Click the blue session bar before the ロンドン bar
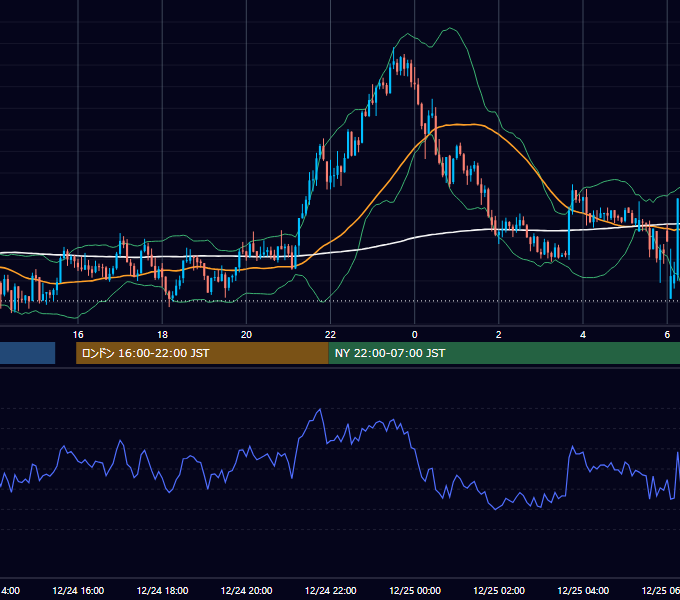 coord(27,353)
